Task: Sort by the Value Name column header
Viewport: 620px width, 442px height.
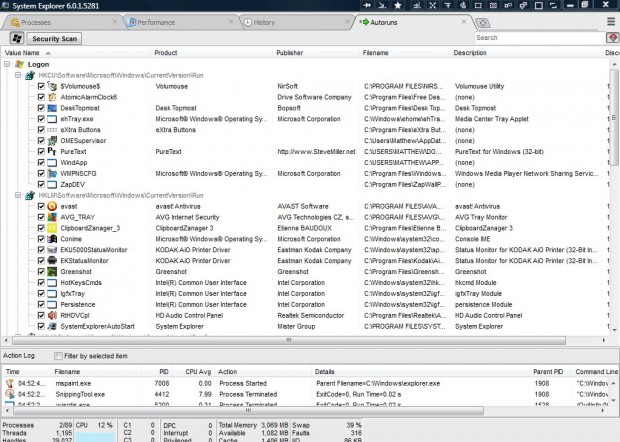Action: (76, 53)
